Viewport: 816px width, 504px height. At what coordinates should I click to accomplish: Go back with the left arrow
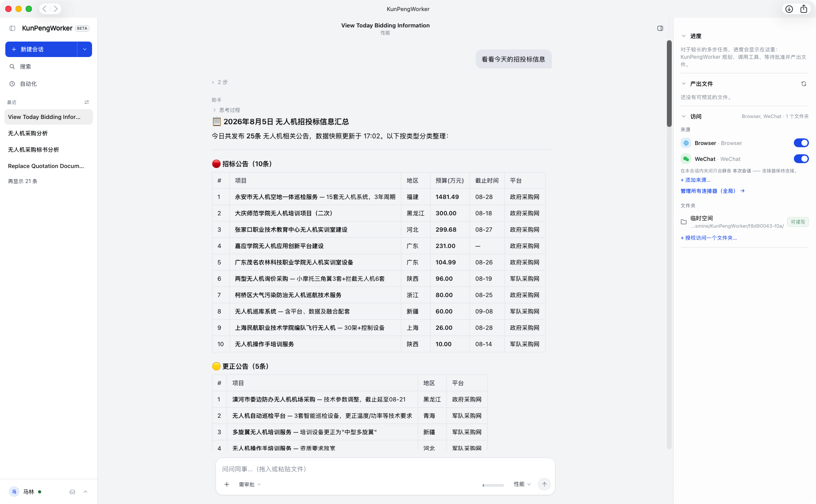45,9
